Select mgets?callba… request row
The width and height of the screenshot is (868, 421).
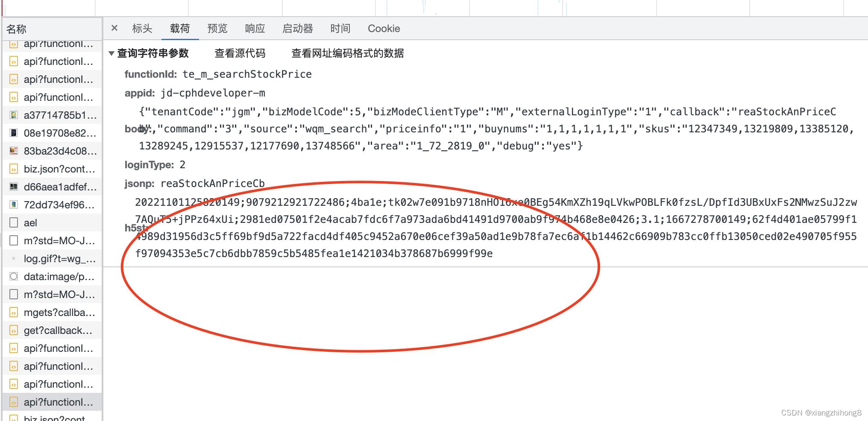pos(52,313)
